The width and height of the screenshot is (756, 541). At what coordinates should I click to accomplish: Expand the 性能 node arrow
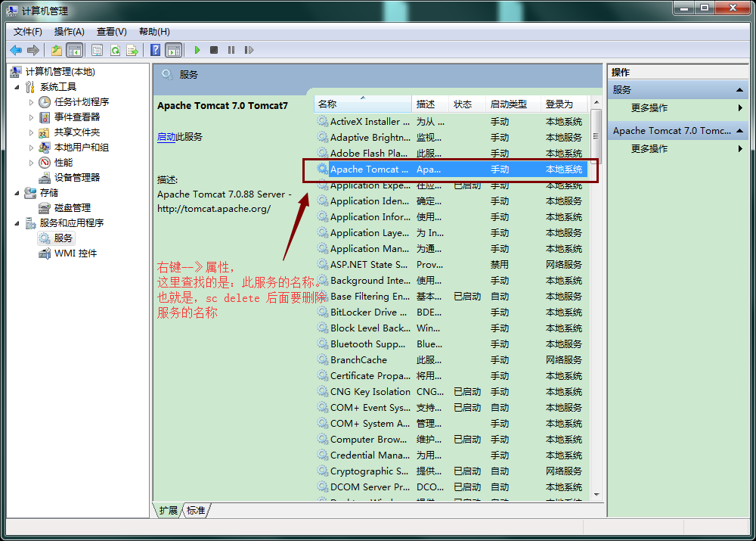(x=31, y=163)
